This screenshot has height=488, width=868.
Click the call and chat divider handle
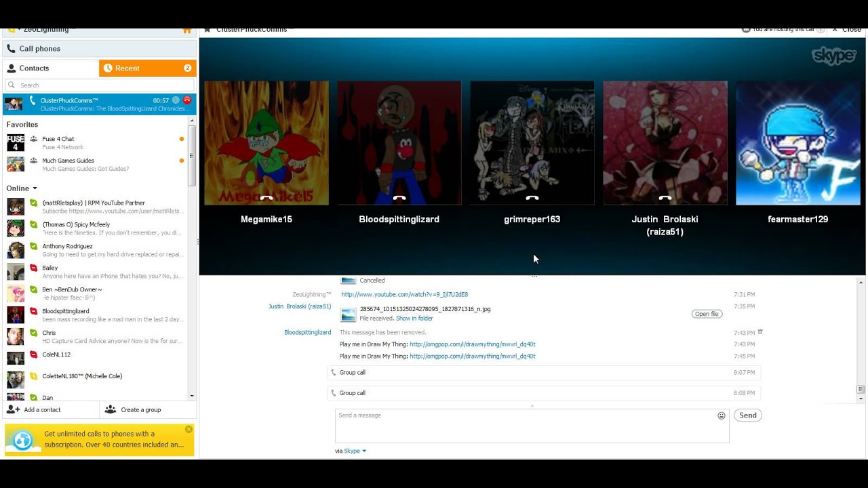point(534,277)
